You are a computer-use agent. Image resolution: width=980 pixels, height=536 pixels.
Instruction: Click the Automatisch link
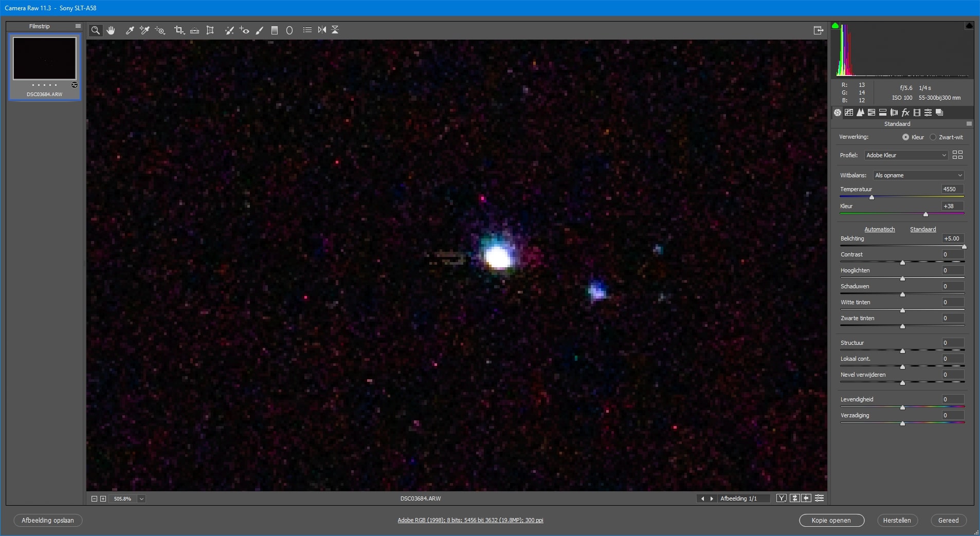(x=879, y=229)
